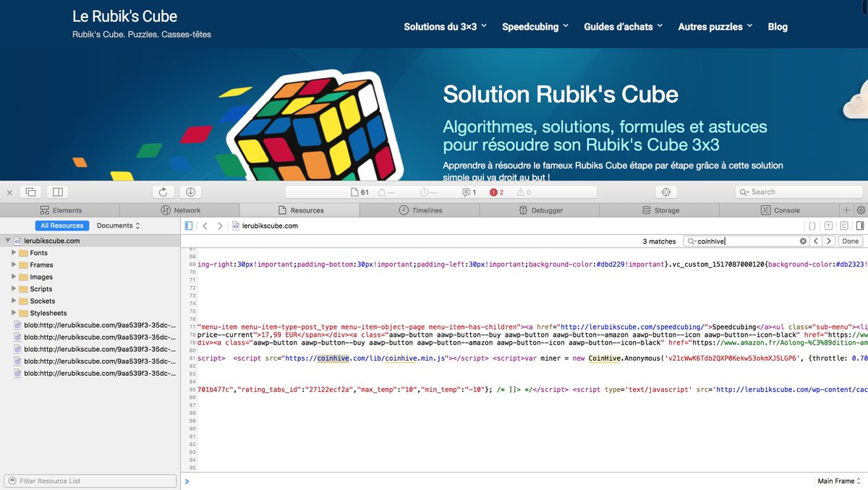Dock the inspector to the side
Screen dimensions: 868x490
(x=58, y=192)
